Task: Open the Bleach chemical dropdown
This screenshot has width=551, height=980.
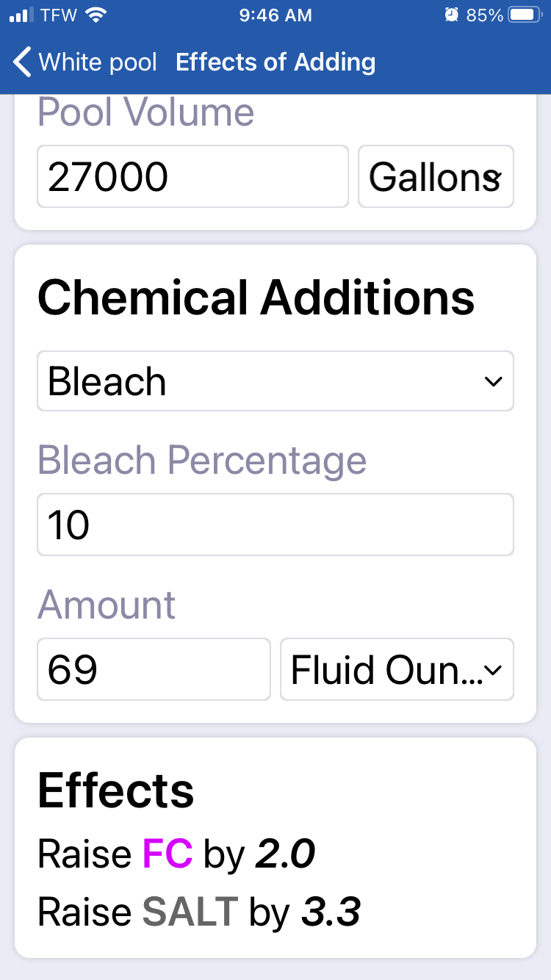Action: pyautogui.click(x=275, y=381)
